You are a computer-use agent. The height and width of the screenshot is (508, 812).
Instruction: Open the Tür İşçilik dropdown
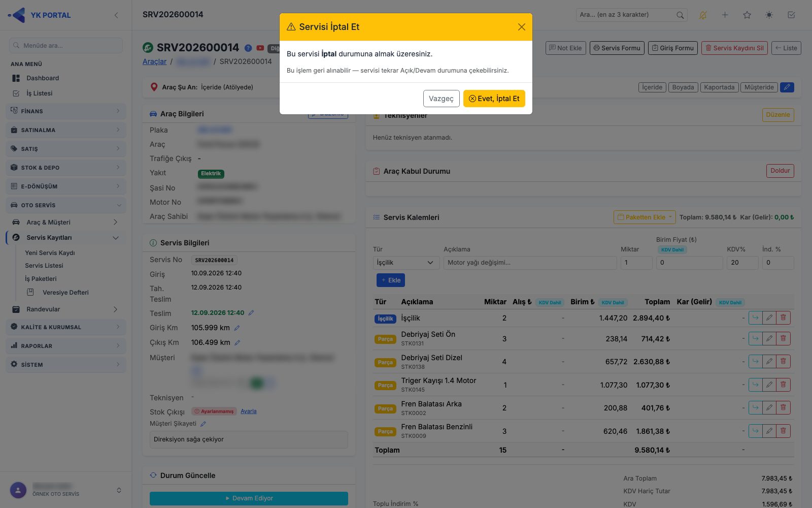(406, 263)
